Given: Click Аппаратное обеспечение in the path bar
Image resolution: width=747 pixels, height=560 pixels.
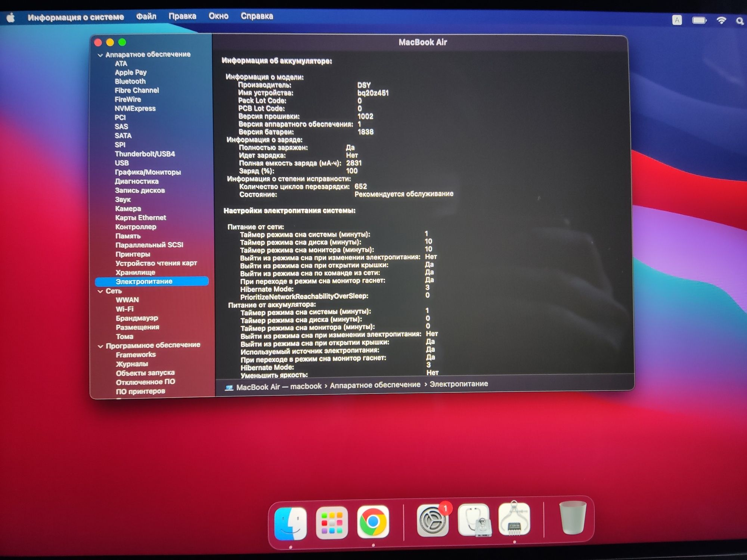Looking at the screenshot, I should 375,385.
